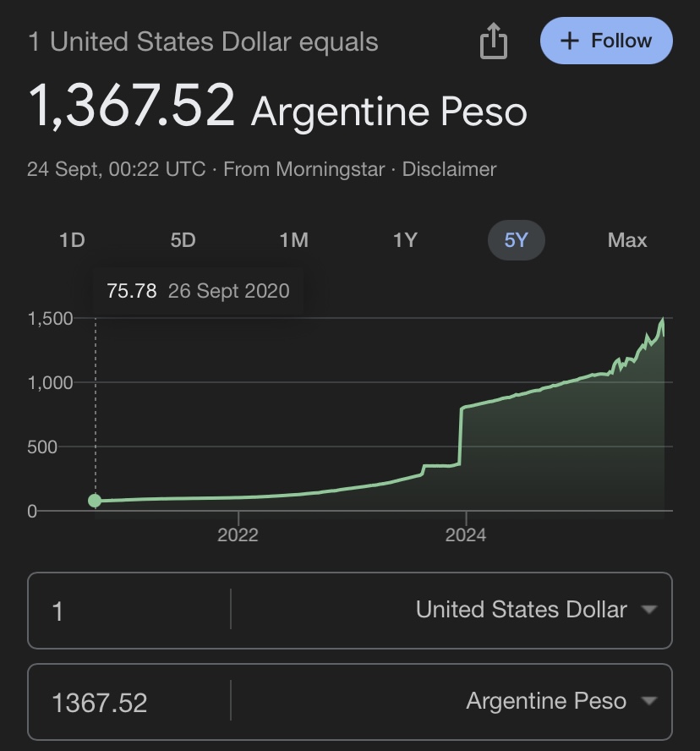Select the 1D time range
The height and width of the screenshot is (751, 700).
(x=73, y=240)
